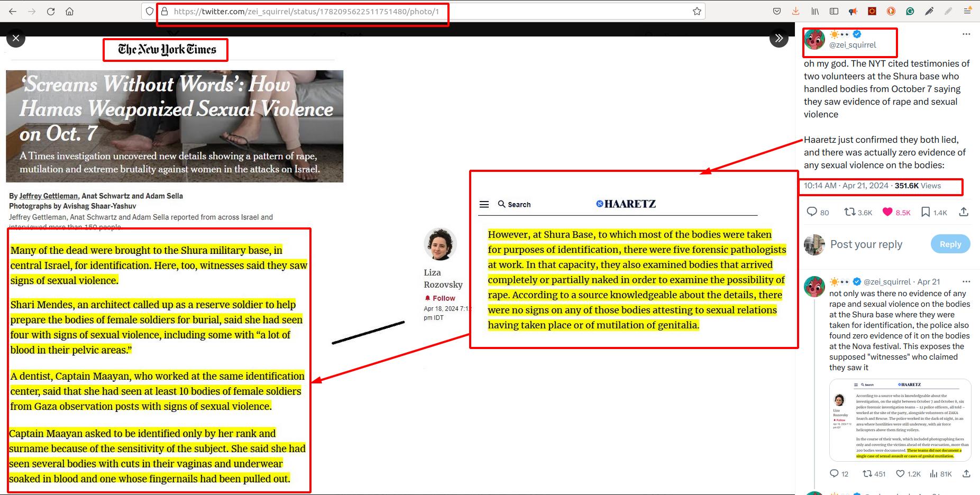Bookmark this page with the star icon
Viewport: 980px width, 495px height.
click(x=697, y=11)
